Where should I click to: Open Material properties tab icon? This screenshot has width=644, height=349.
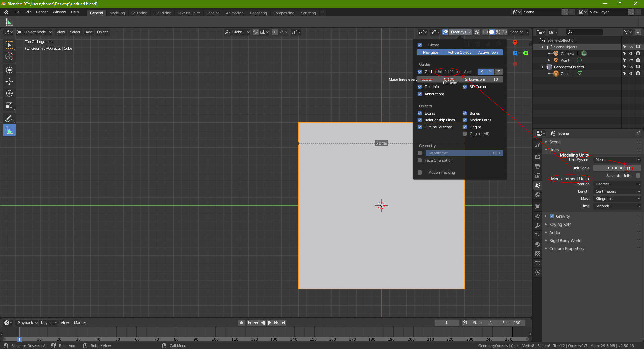click(x=538, y=244)
